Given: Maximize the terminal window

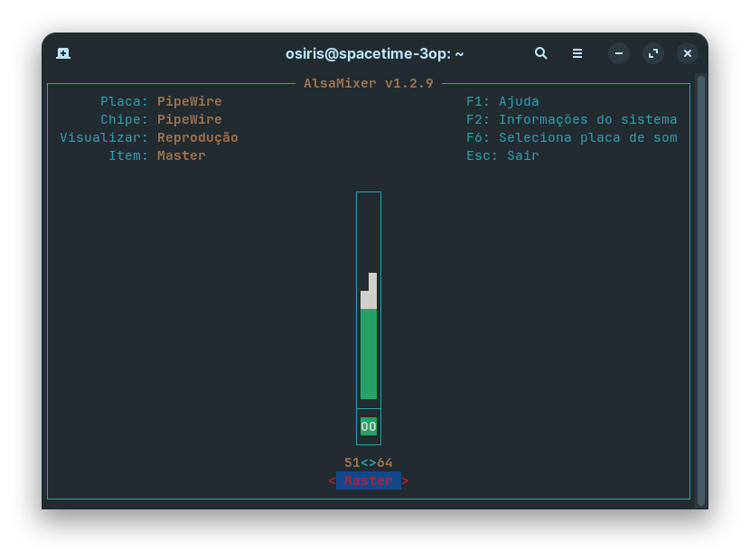Looking at the screenshot, I should pyautogui.click(x=653, y=53).
